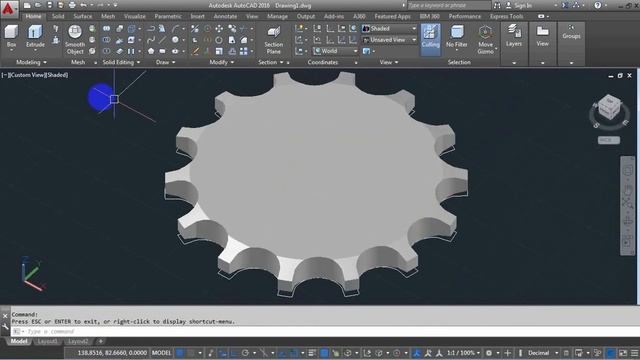
Task: Toggle the grid display in status bar
Action: (x=180, y=353)
